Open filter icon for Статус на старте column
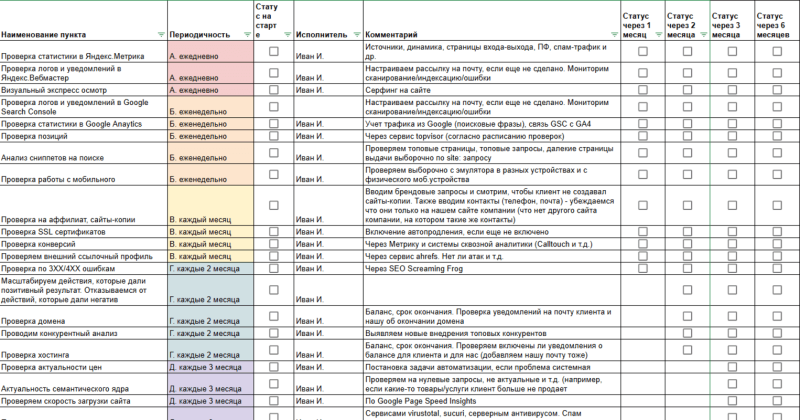 click(x=287, y=35)
